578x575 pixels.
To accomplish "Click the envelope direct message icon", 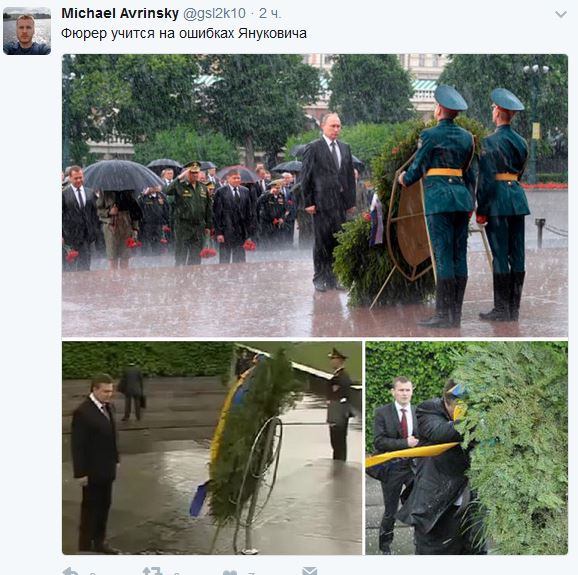I will pos(310,571).
